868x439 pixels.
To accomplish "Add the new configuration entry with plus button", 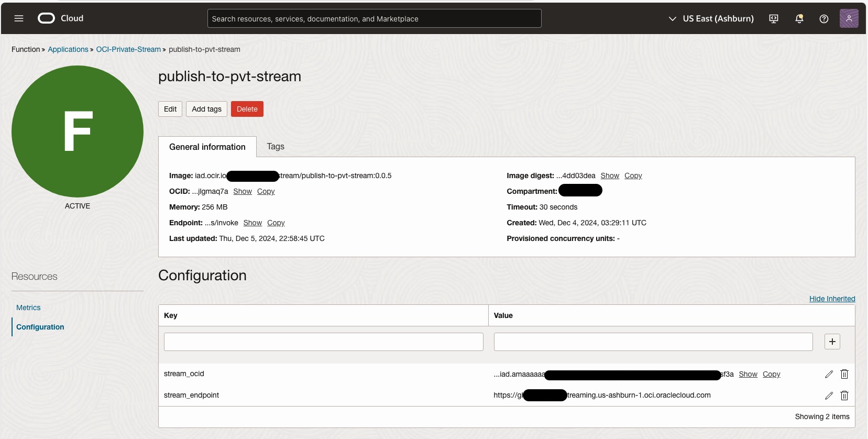I will pos(832,342).
